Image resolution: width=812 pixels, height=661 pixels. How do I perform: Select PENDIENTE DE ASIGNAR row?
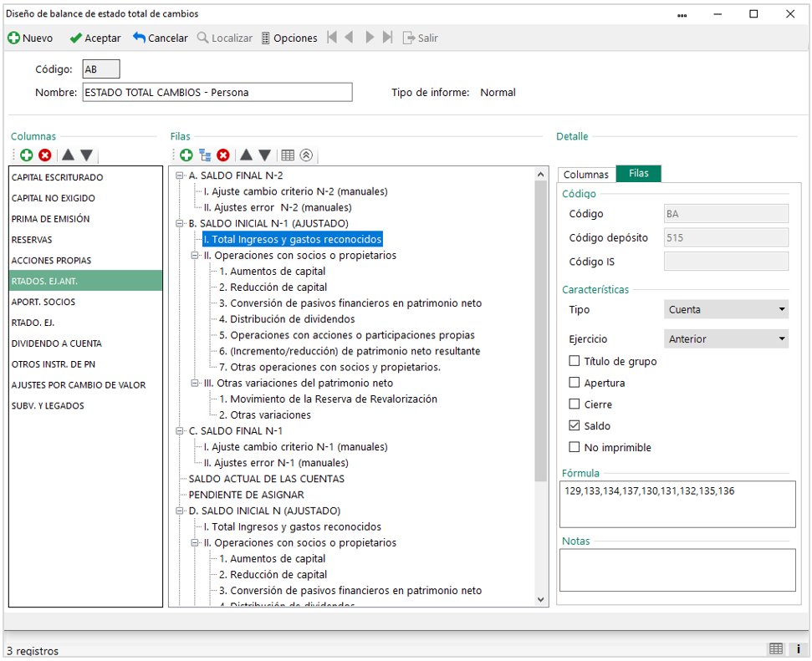(x=246, y=495)
